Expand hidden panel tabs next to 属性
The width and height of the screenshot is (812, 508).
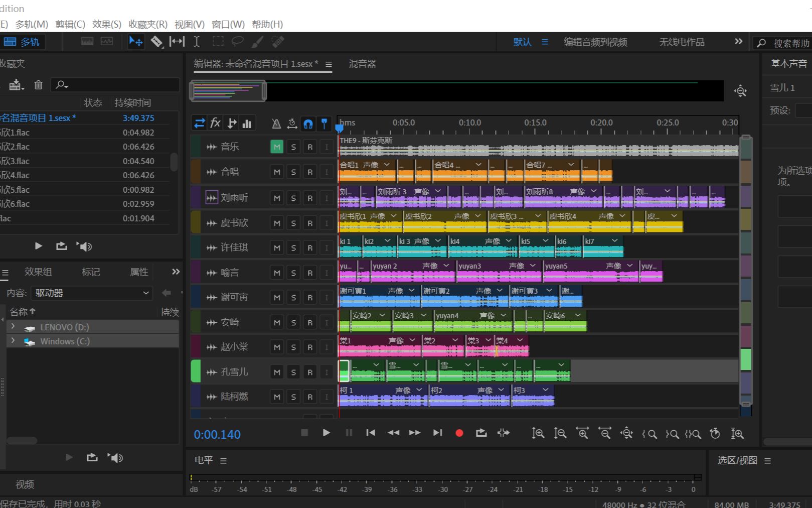[x=176, y=272]
